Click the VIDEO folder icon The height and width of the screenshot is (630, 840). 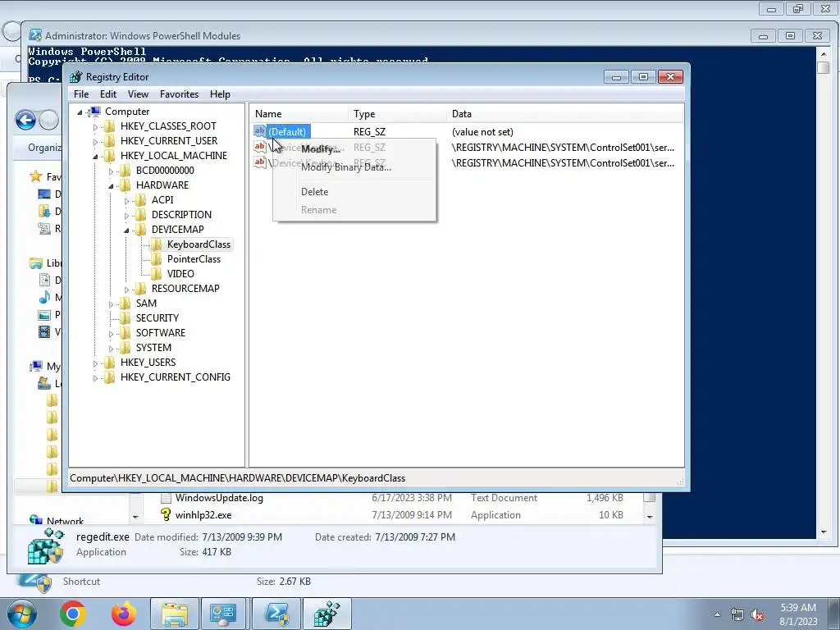(156, 274)
